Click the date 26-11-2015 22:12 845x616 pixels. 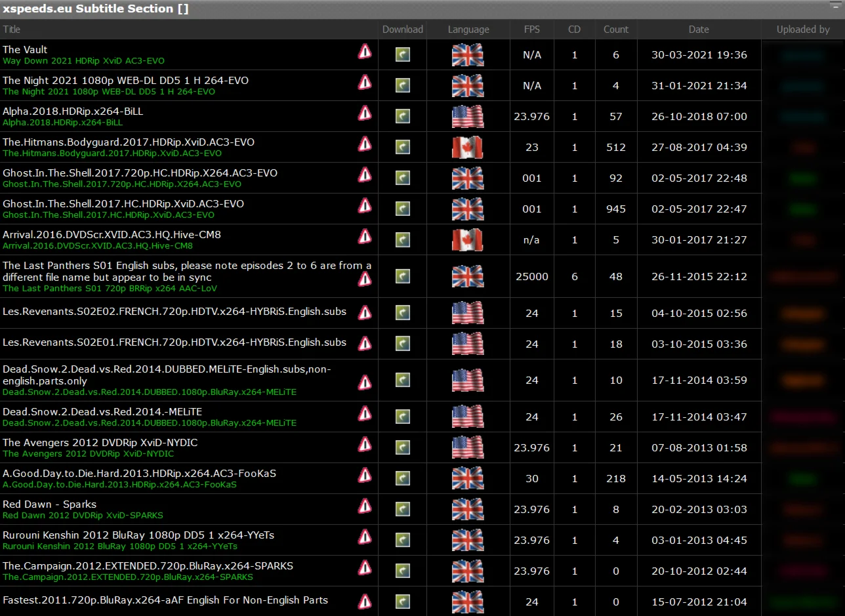tap(699, 276)
